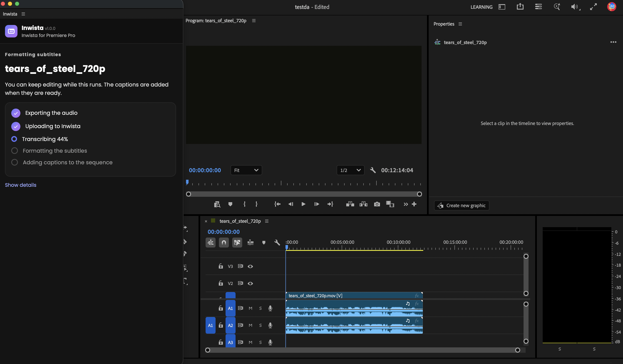Open the Button Editor plus icon
The width and height of the screenshot is (623, 364).
[414, 204]
